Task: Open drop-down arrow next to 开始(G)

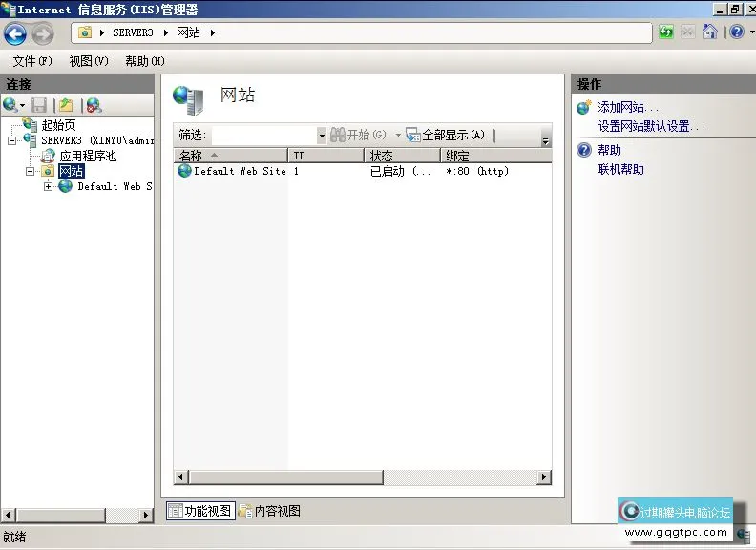Action: 398,135
